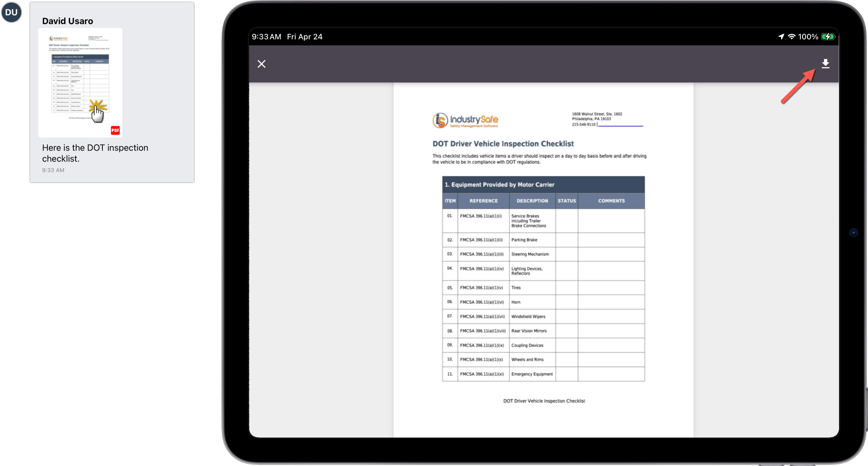Viewport: 868px width, 466px height.
Task: Click the Steering Mechanism description cell
Action: pos(532,254)
